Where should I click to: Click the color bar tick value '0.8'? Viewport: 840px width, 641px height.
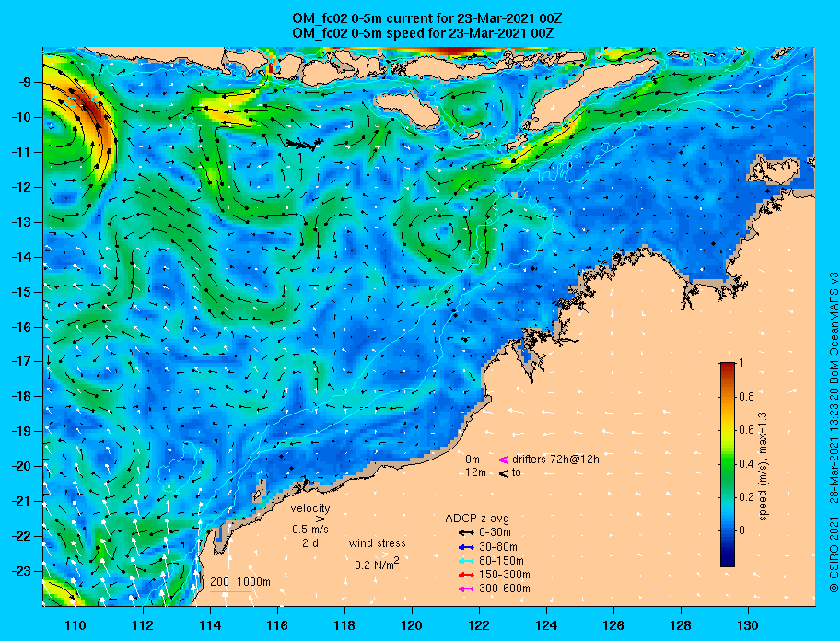click(x=746, y=397)
